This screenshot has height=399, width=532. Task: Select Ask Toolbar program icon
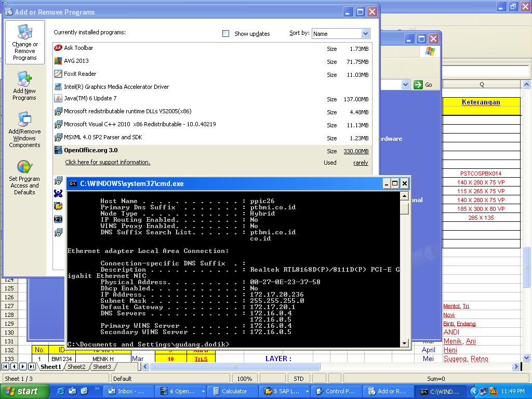(58, 48)
